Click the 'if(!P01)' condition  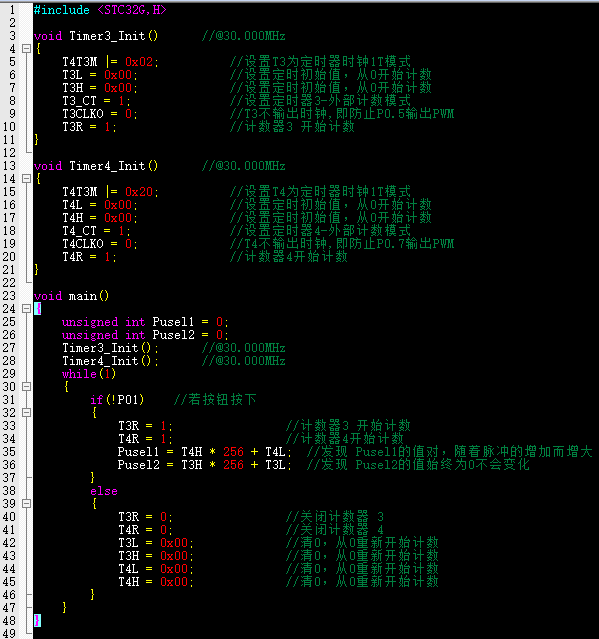pos(117,400)
